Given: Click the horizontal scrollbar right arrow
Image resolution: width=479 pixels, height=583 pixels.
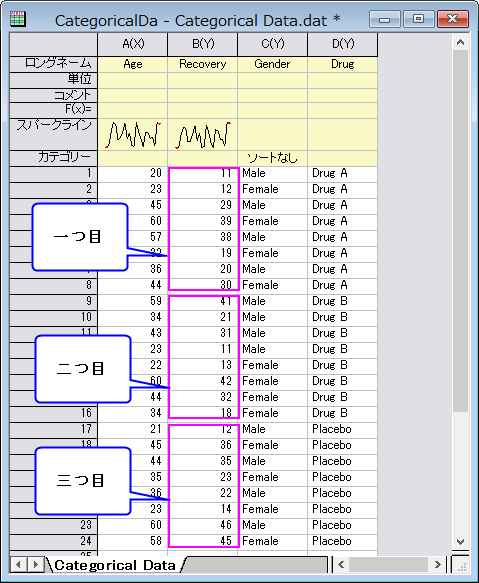Looking at the screenshot, I should click(438, 565).
